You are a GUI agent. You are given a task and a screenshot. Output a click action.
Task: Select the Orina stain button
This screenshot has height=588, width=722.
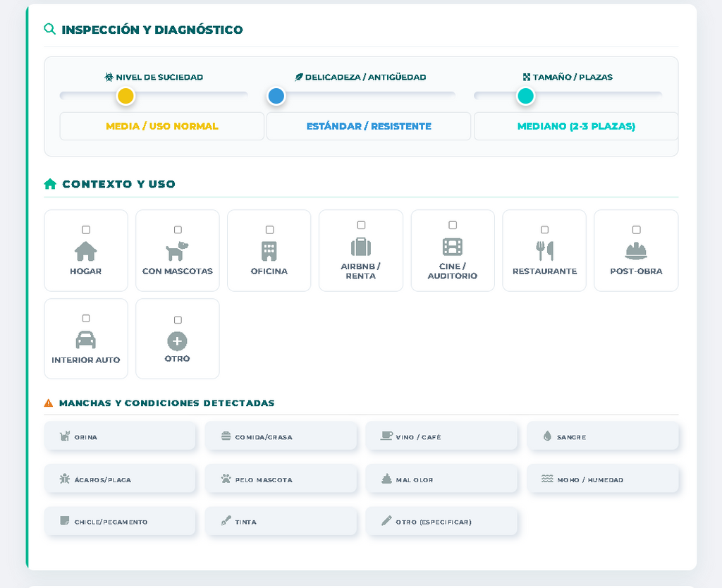pos(120,436)
